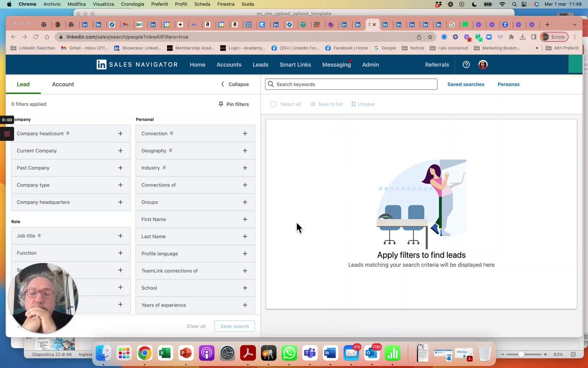Viewport: 588px width, 368px height.
Task: Go to Accounts in top navigation
Action: (229, 64)
